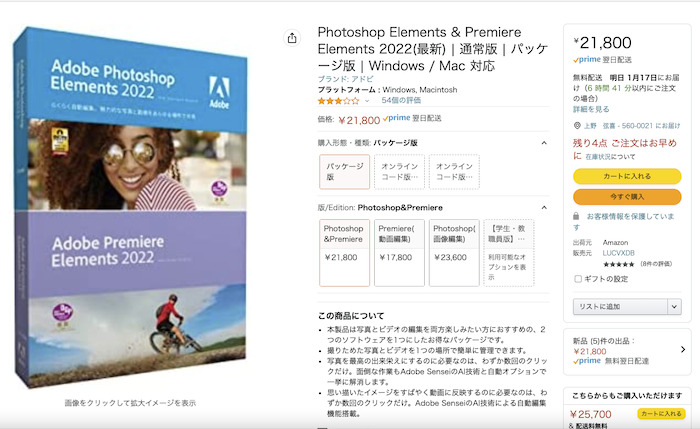
Task: Open the new offers chevron arrow
Action: [x=683, y=350]
